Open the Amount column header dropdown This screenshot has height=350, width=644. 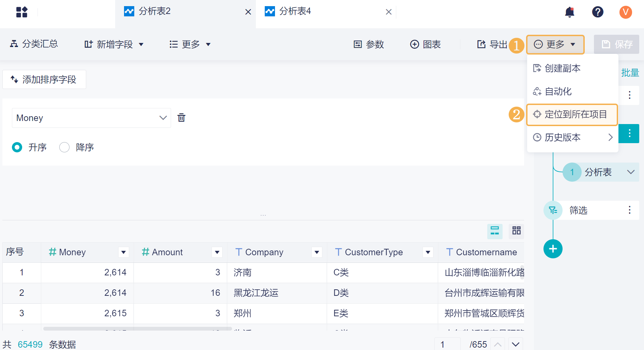(217, 252)
